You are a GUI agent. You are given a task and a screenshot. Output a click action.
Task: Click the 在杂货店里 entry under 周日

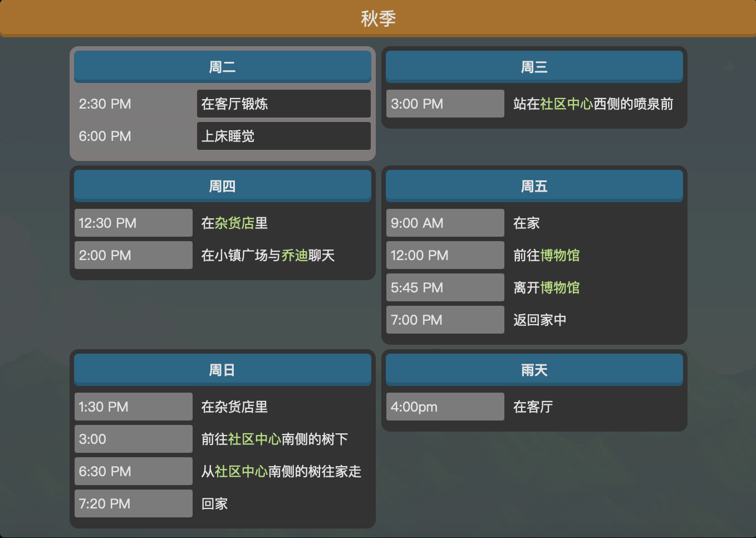234,407
